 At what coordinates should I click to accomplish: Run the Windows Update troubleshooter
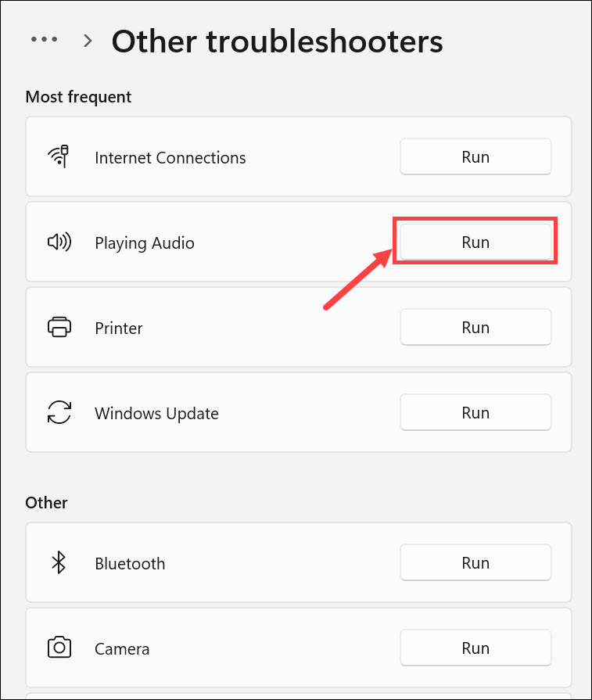(475, 412)
